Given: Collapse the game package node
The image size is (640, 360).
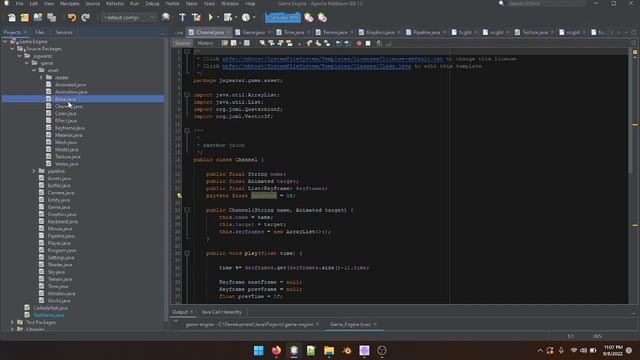Looking at the screenshot, I should pos(27,63).
